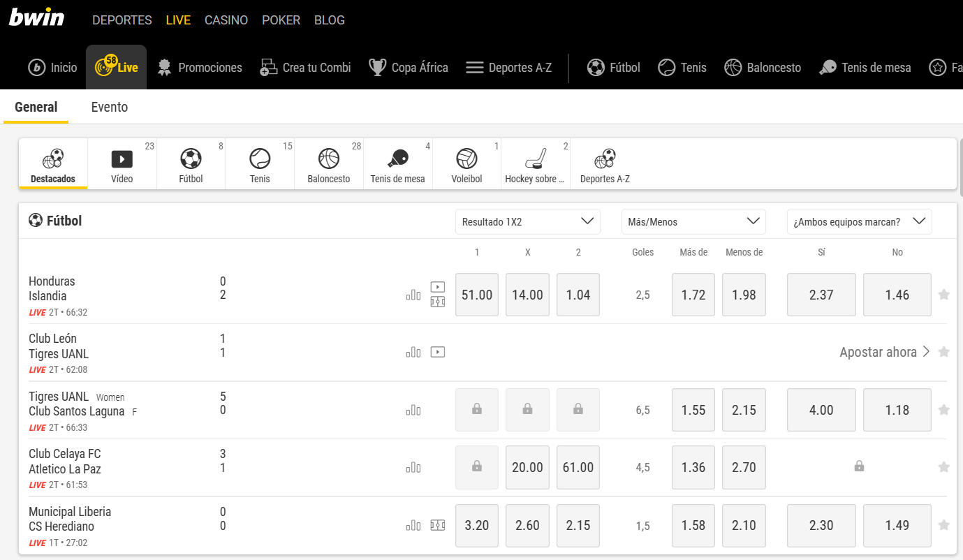Open LIVE in the top menu
The image size is (963, 560).
(x=178, y=20)
